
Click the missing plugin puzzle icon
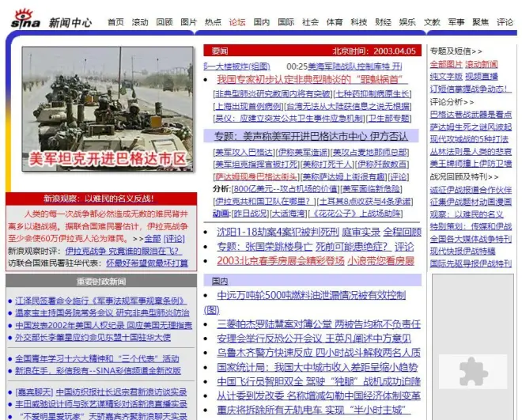click(x=473, y=372)
